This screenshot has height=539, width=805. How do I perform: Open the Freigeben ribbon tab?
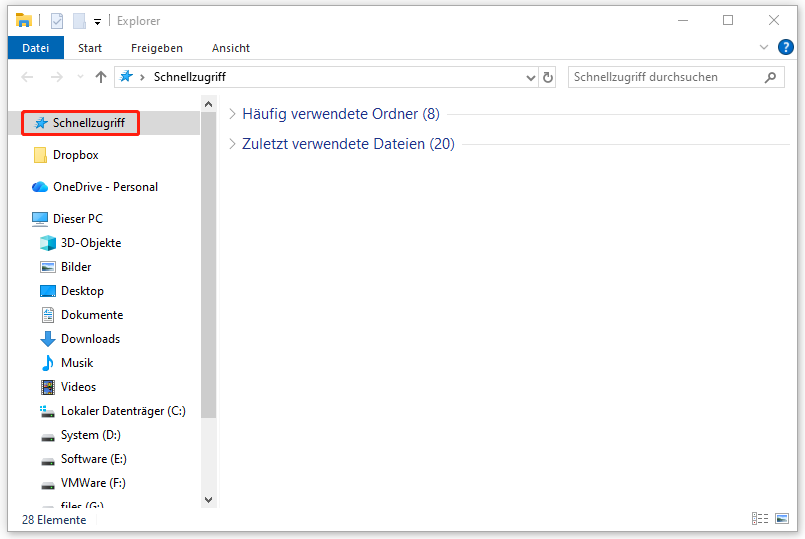pyautogui.click(x=157, y=48)
